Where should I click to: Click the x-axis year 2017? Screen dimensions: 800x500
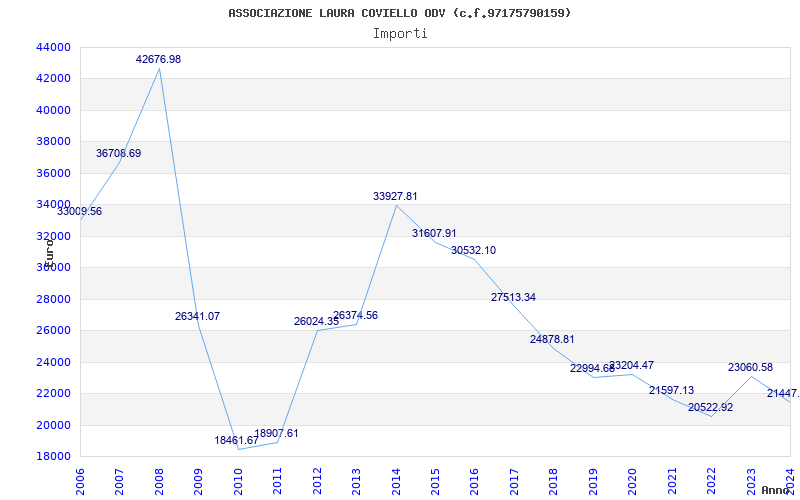coord(514,482)
